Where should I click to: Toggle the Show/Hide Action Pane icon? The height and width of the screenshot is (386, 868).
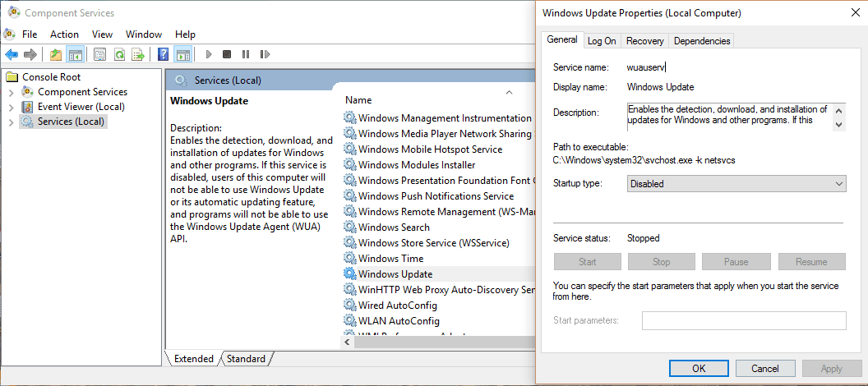pos(182,55)
